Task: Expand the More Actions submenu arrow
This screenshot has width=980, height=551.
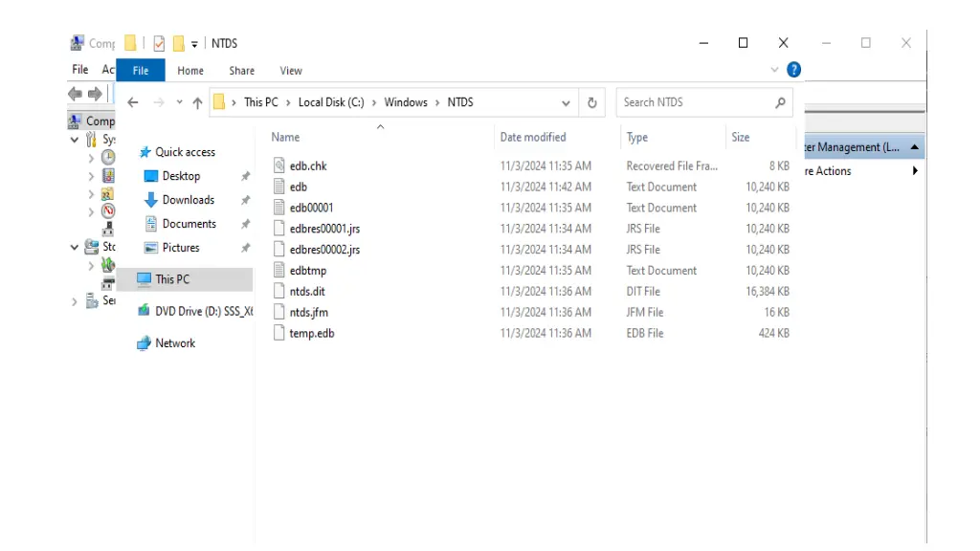Action: click(x=915, y=170)
